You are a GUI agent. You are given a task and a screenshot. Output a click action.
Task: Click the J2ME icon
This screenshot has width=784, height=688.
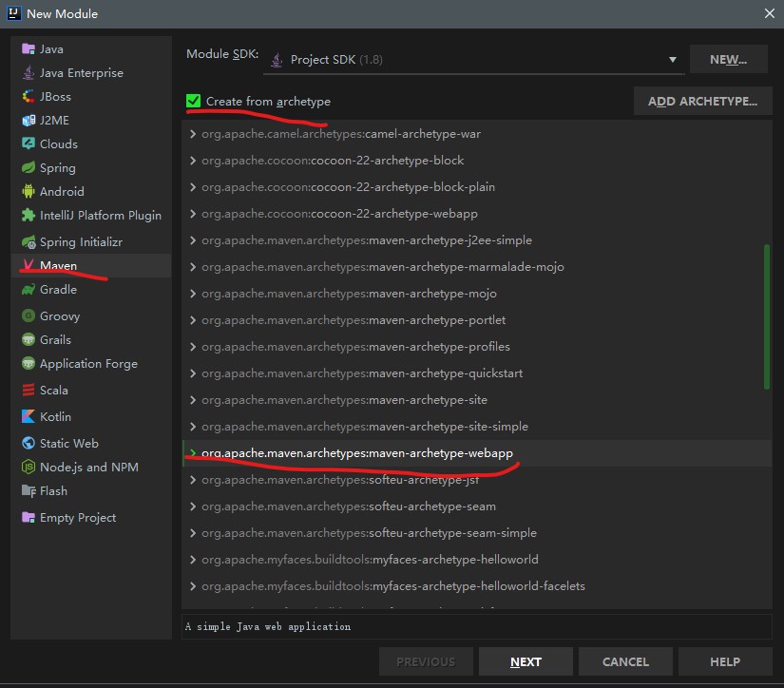coord(28,121)
